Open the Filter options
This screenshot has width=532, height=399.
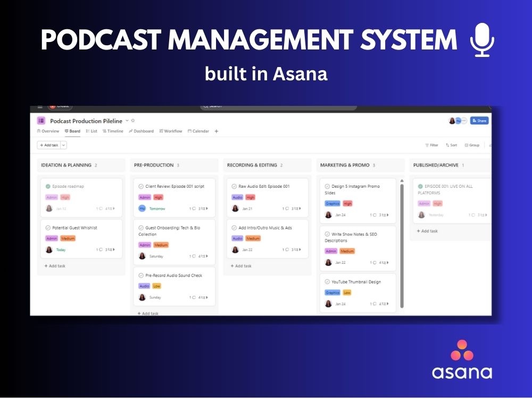pyautogui.click(x=431, y=145)
